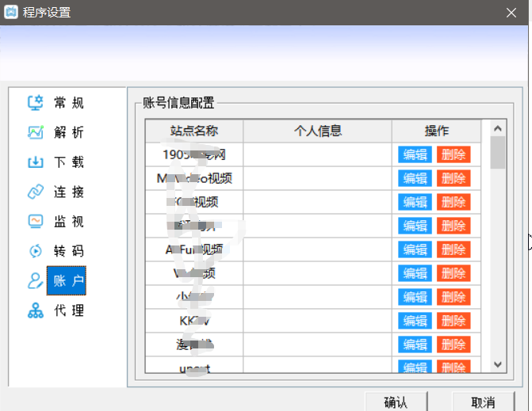Image resolution: width=532 pixels, height=411 pixels.
Task: Click the 站点名称 column header
Action: point(194,131)
